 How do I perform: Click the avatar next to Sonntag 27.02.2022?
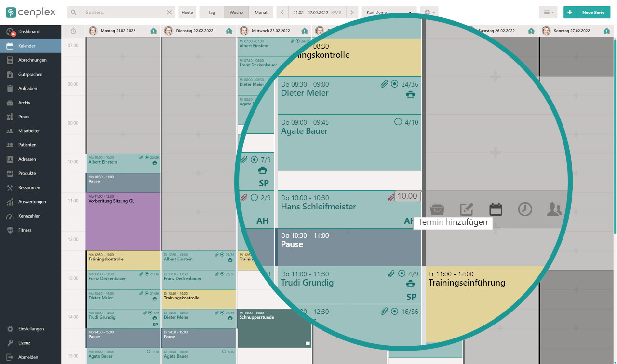pyautogui.click(x=546, y=31)
